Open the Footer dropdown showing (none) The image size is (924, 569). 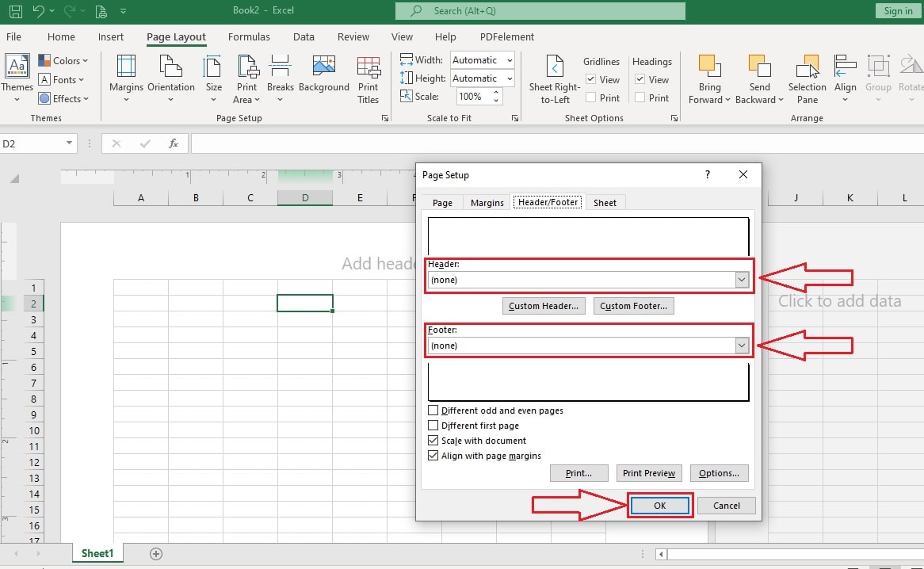tap(742, 346)
